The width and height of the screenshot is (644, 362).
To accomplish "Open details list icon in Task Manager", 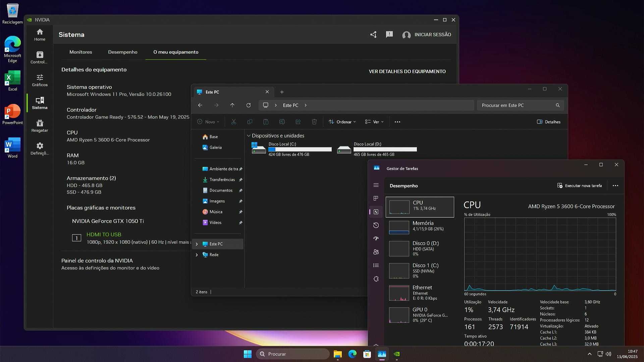I will [376, 265].
